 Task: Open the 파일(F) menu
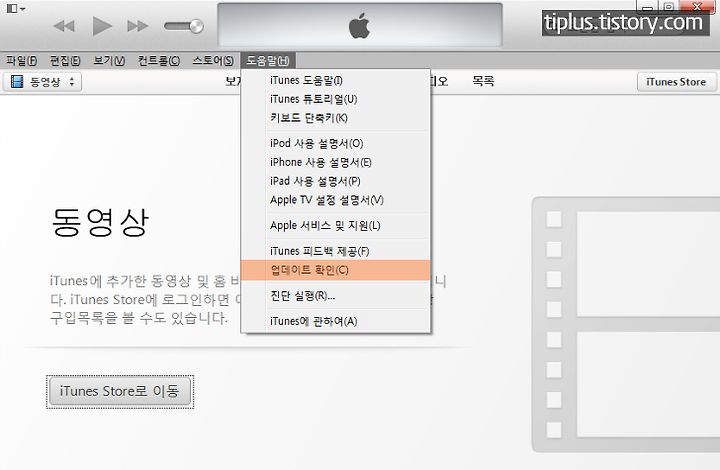(x=21, y=61)
